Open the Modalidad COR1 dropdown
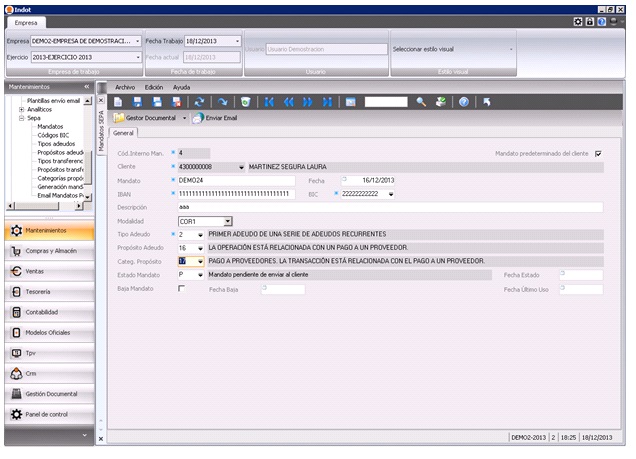 228,220
